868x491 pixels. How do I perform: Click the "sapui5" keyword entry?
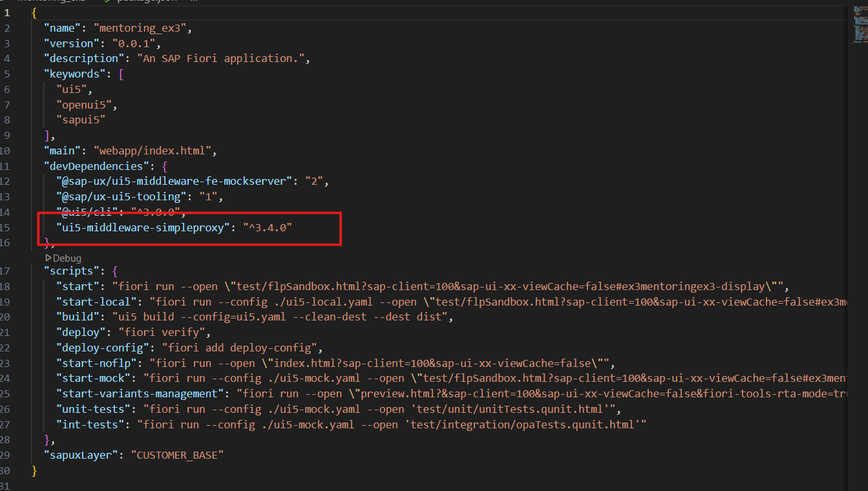81,120
